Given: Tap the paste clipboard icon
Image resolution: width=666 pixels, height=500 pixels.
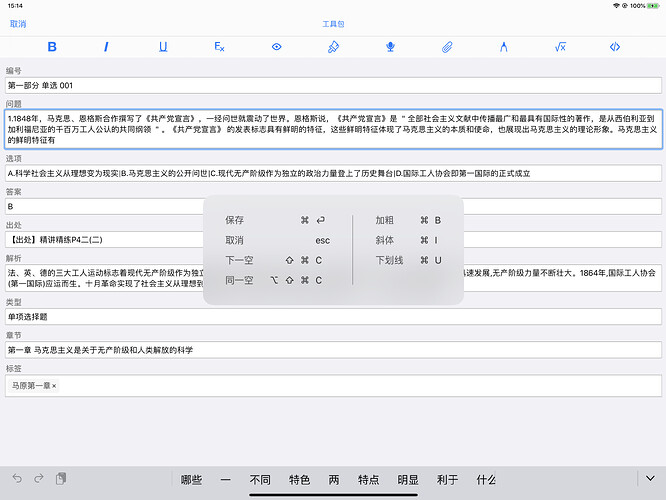Looking at the screenshot, I should pyautogui.click(x=61, y=479).
